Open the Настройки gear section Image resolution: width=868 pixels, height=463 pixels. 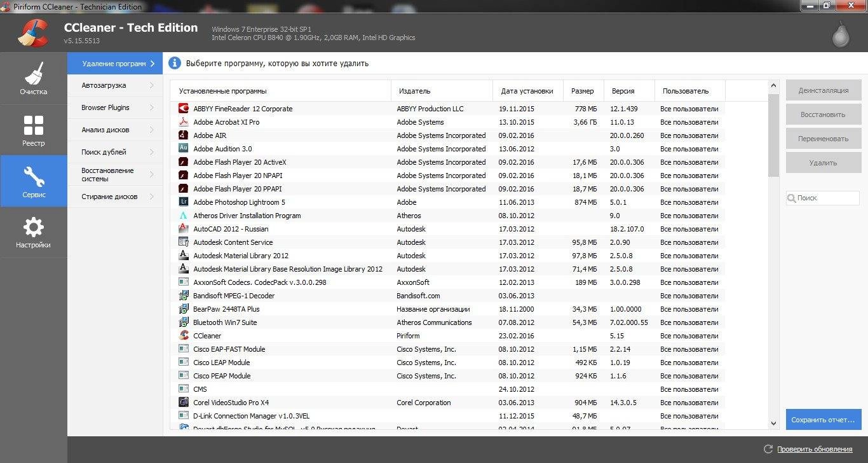point(34,232)
